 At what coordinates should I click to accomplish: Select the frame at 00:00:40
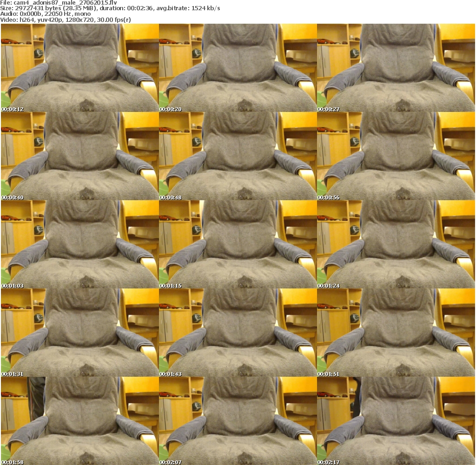pos(80,156)
